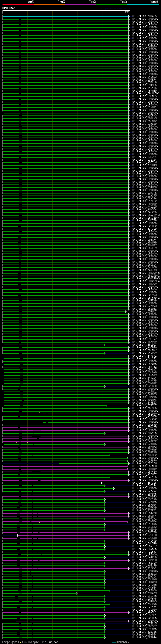Select the UniRef100_A1D6J7 hit
Image resolution: width=161 pixels, height=644 pixels.
pos(144,552)
